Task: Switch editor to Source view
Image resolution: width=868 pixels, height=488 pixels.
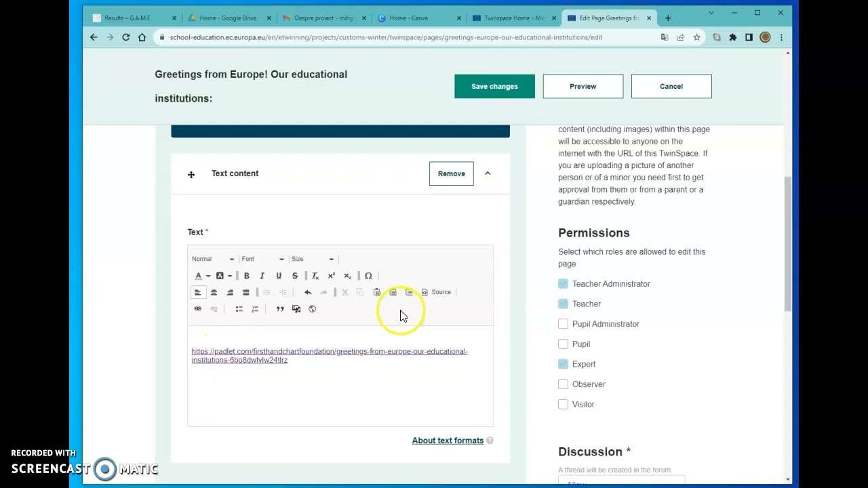Action: 436,292
